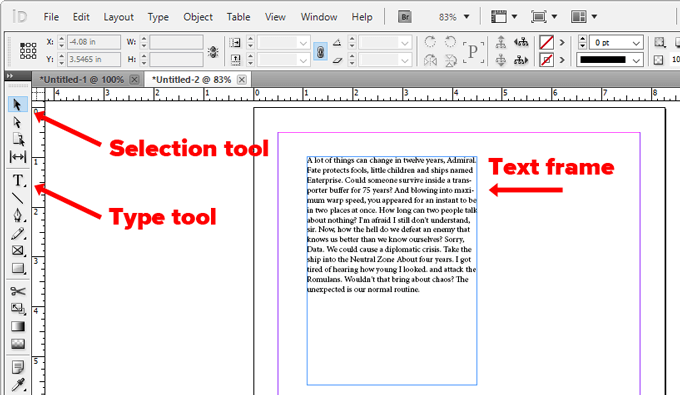Screen dimensions: 680x395
Task: Select the Selection tool arrow
Action: pyautogui.click(x=17, y=104)
